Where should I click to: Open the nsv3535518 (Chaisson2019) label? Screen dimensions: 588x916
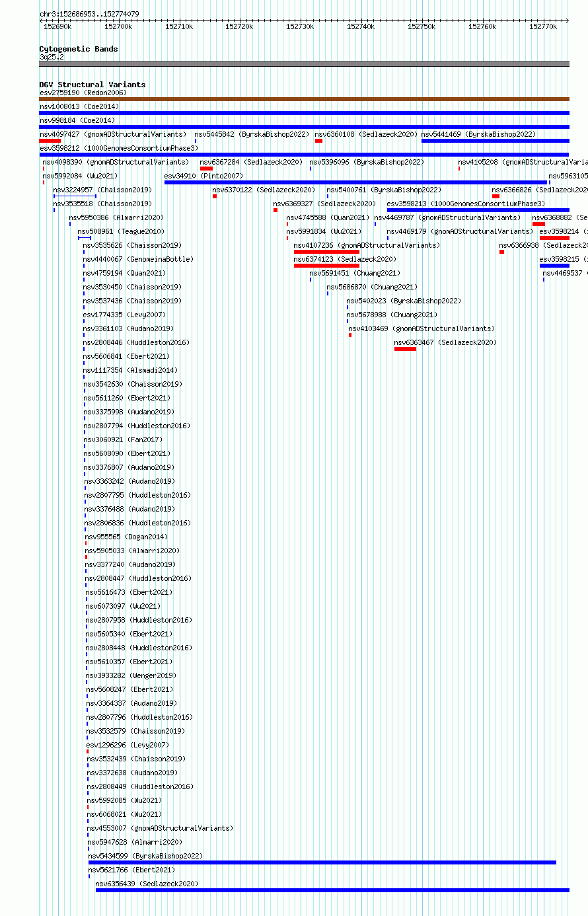(102, 204)
